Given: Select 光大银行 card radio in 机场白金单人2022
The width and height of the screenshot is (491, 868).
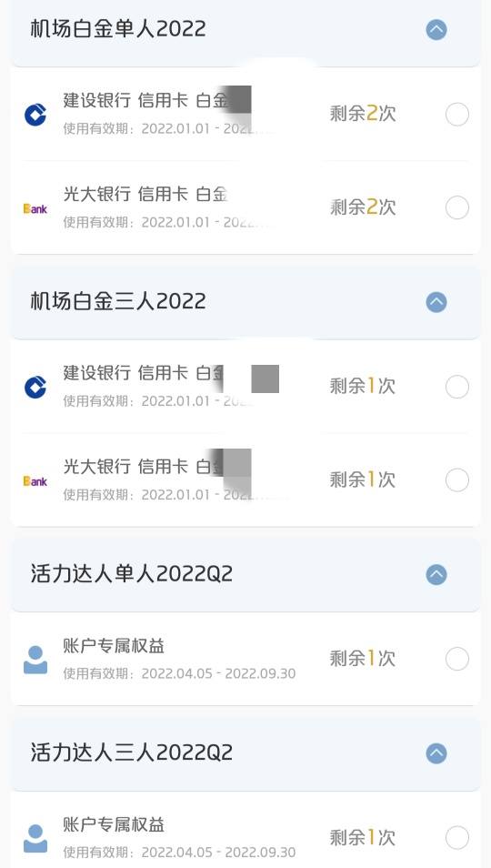Looking at the screenshot, I should pyautogui.click(x=457, y=207).
